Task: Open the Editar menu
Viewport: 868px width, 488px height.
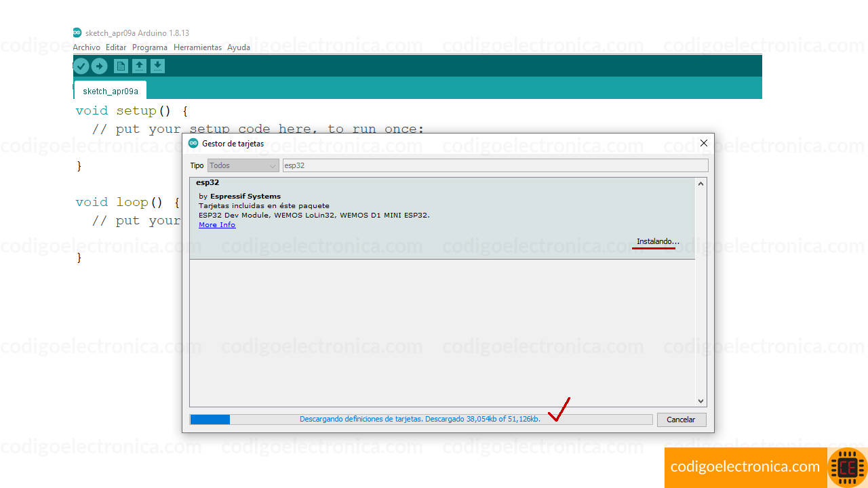Action: [x=116, y=47]
